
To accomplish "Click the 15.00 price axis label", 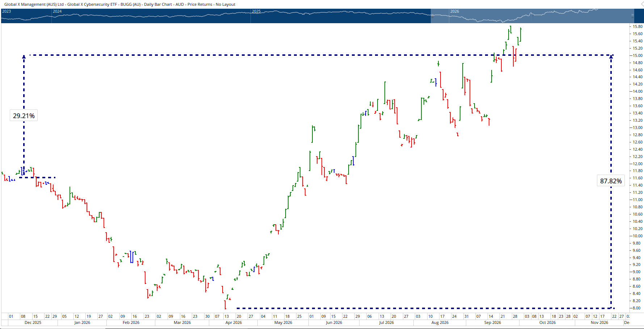I will pyautogui.click(x=638, y=55).
